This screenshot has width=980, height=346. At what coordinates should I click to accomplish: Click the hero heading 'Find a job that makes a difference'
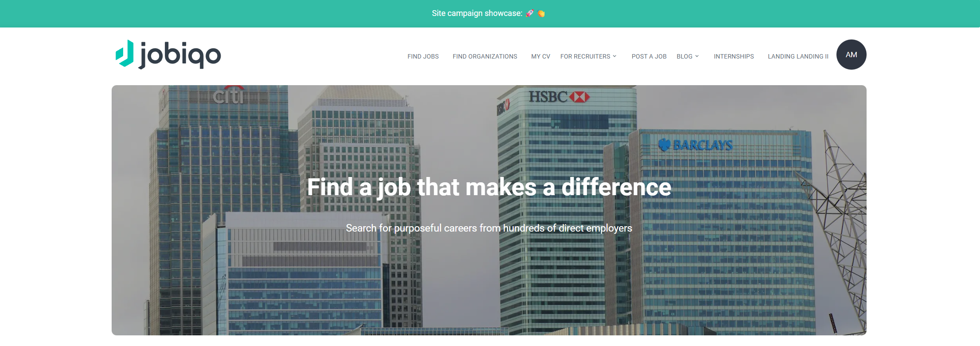tap(489, 187)
